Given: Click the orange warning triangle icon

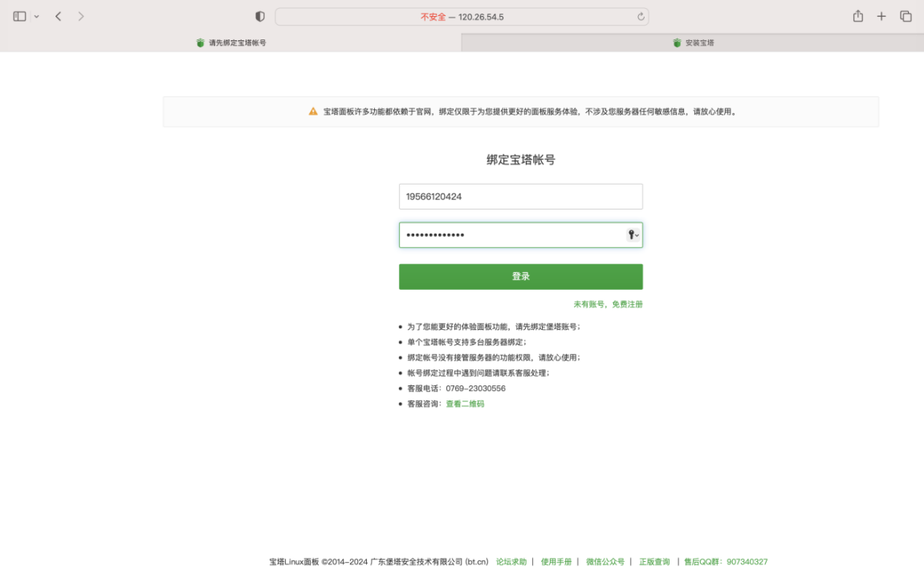Looking at the screenshot, I should pyautogui.click(x=313, y=112).
